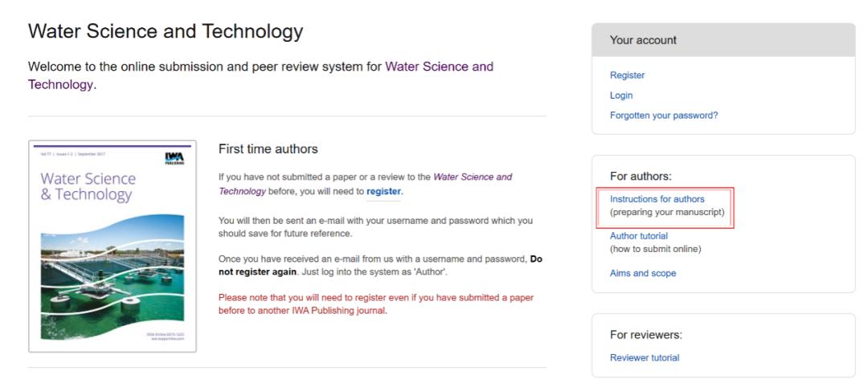Click the large Water Science and Technology page title
This screenshot has height=387, width=868.
pos(166,33)
